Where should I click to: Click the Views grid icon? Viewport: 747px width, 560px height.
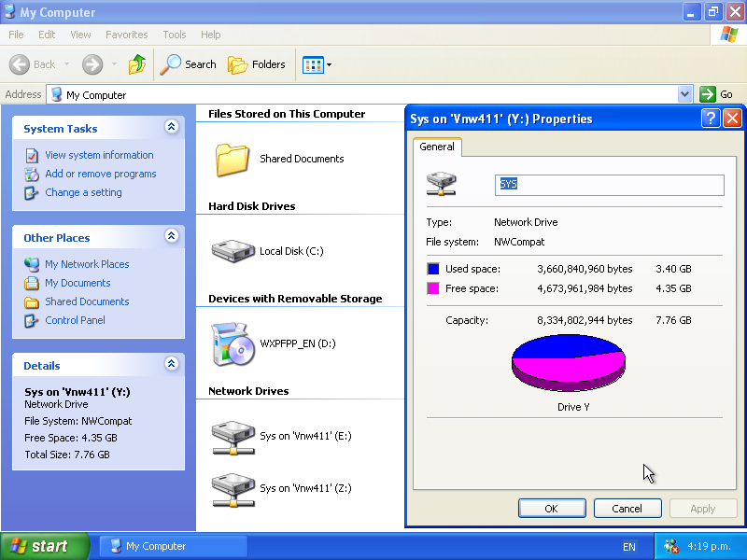313,64
